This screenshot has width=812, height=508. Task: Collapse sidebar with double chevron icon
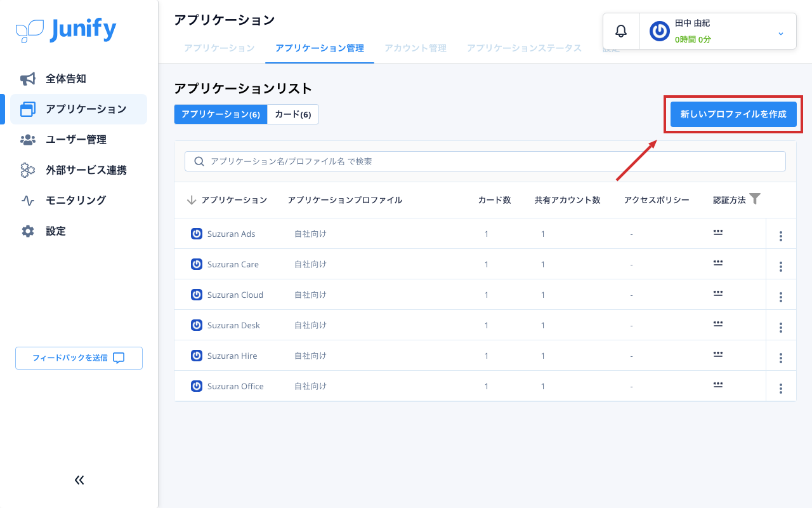79,480
